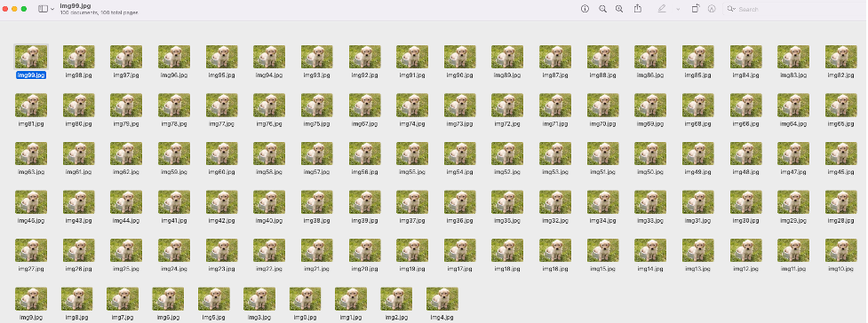Pick the img4.jpg thumbnail

click(442, 299)
